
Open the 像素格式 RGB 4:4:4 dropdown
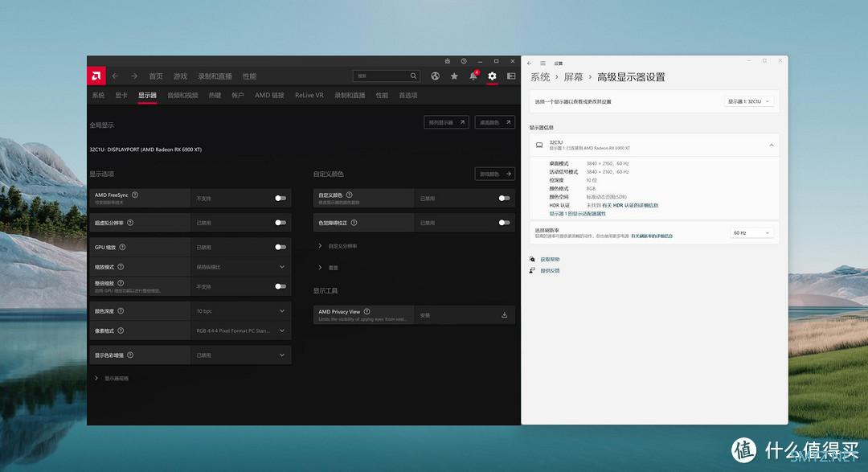(x=241, y=330)
